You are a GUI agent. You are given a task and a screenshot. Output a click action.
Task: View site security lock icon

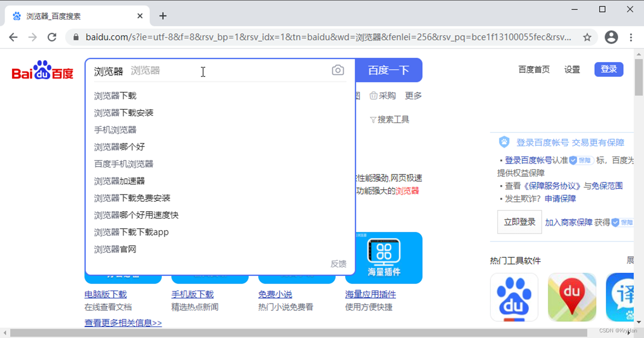pos(76,37)
